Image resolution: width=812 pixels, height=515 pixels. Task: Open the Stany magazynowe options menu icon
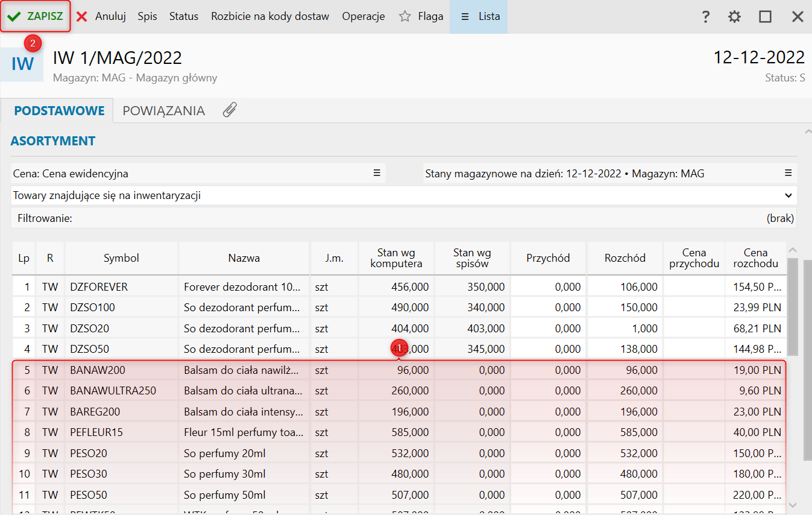tap(788, 174)
